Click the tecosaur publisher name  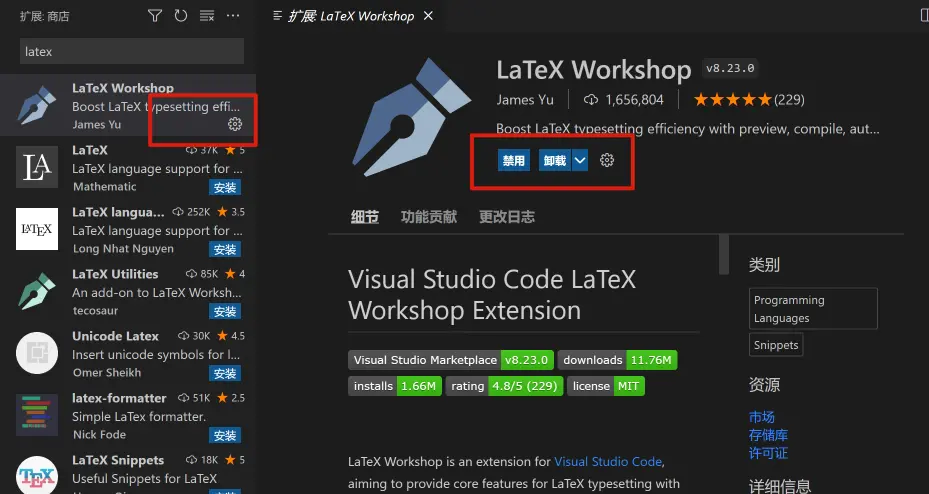95,310
